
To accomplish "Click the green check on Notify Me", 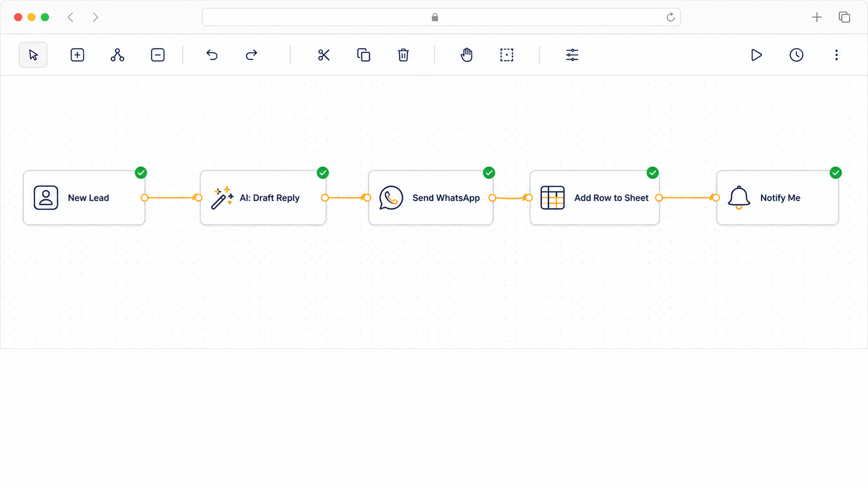I will pyautogui.click(x=835, y=173).
